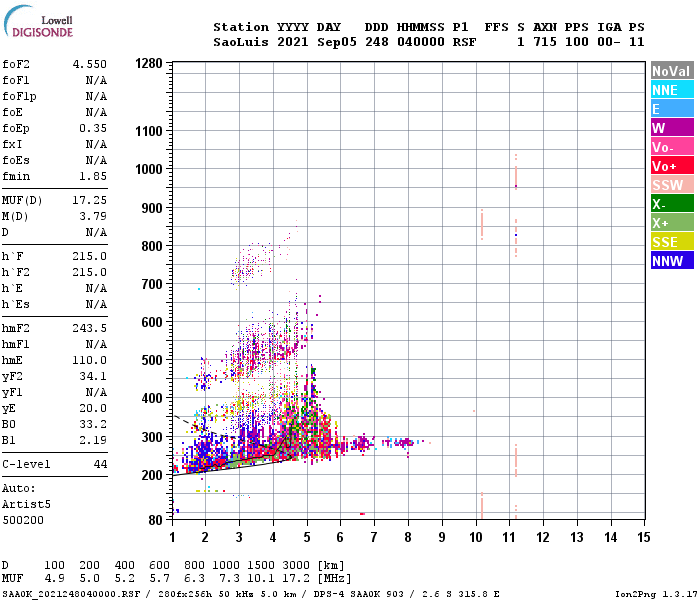This screenshot has width=700, height=600.
Task: Click the hmF2 value 243.5
Action: point(90,328)
